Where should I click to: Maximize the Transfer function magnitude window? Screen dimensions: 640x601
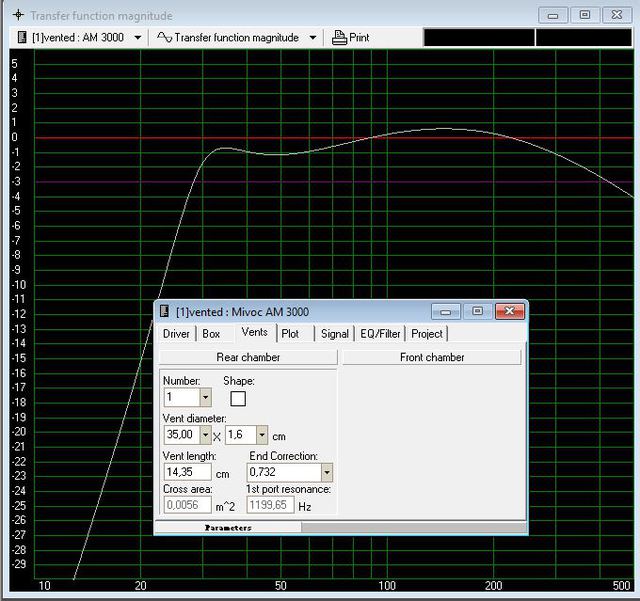coord(584,16)
